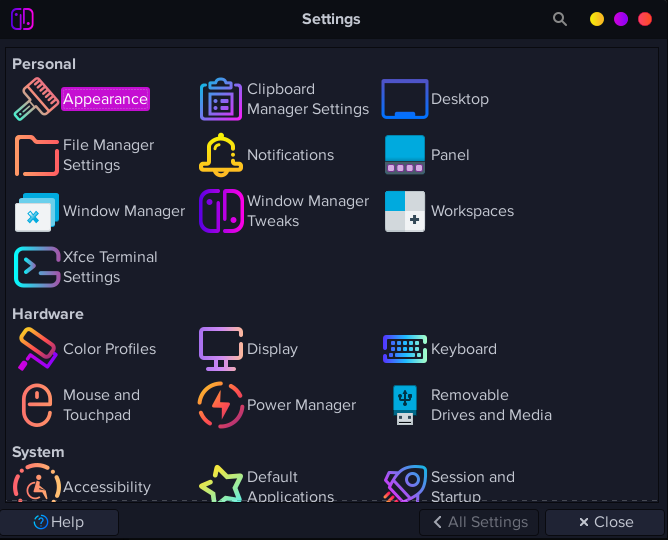Image resolution: width=668 pixels, height=540 pixels.
Task: Open the Session and Startup rocket icon
Action: pos(405,483)
